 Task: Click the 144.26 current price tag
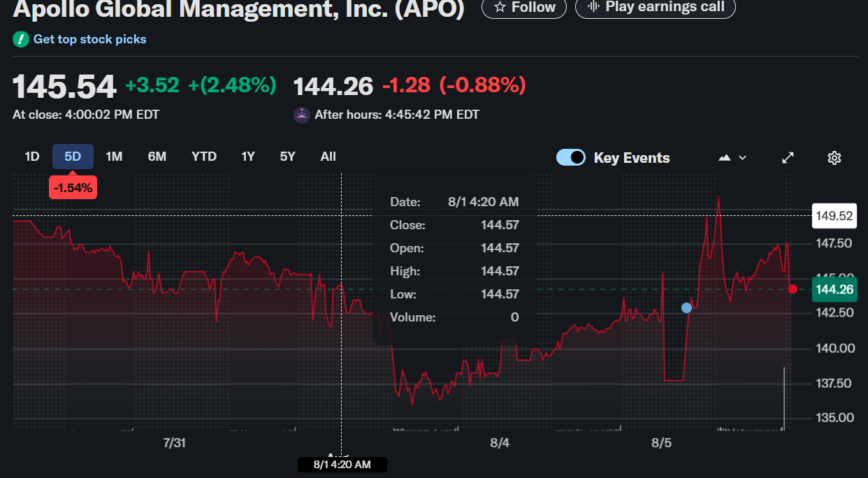(x=834, y=289)
